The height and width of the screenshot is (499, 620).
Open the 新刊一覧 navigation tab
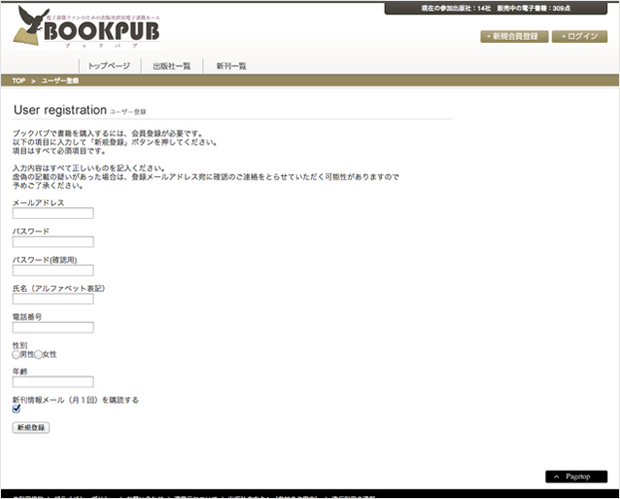tap(231, 65)
